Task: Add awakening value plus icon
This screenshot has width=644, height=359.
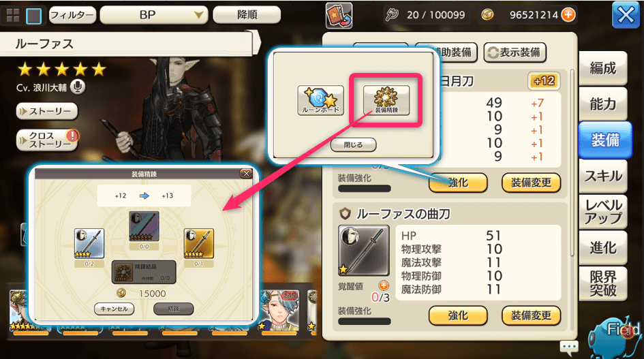Action: 384,285
